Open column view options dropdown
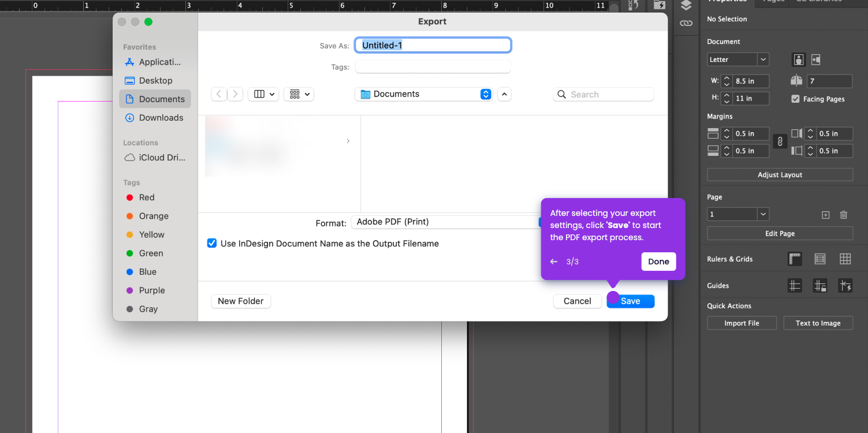The height and width of the screenshot is (433, 868). [x=263, y=94]
